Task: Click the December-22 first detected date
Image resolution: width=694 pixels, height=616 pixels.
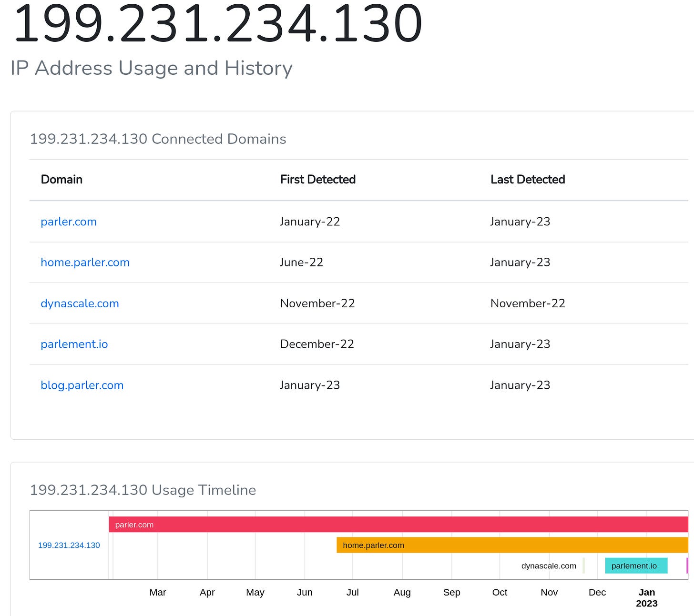Action: (317, 344)
